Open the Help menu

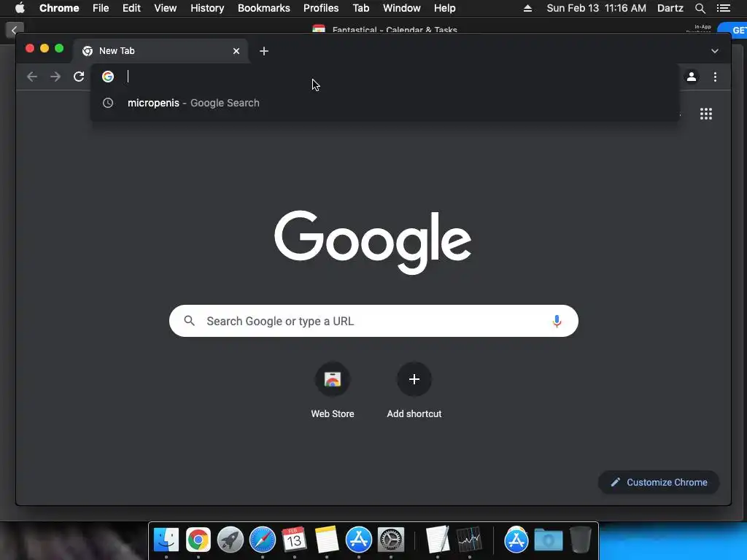[444, 8]
